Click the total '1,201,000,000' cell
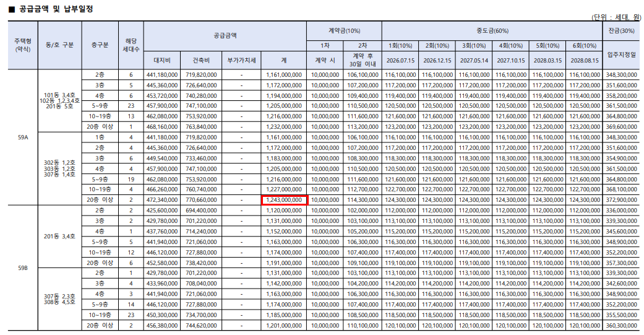This screenshot has width=644, height=335. click(284, 326)
